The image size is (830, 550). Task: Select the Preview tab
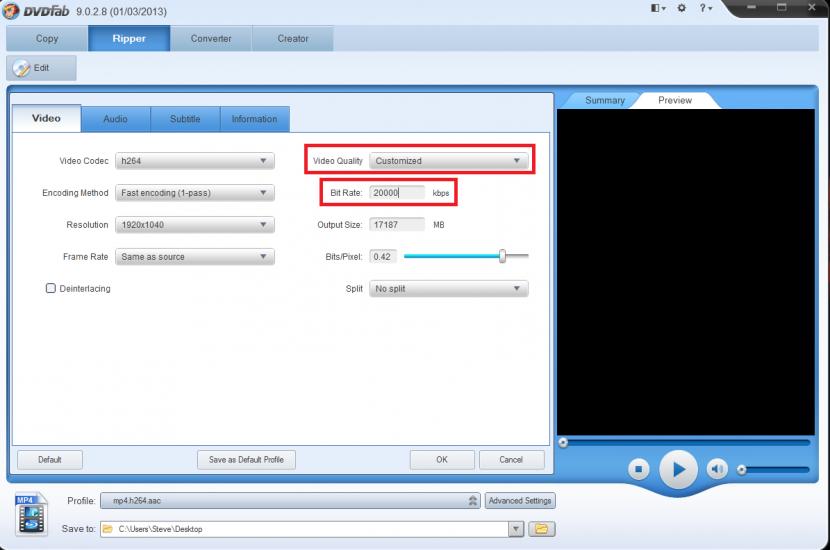click(x=675, y=100)
